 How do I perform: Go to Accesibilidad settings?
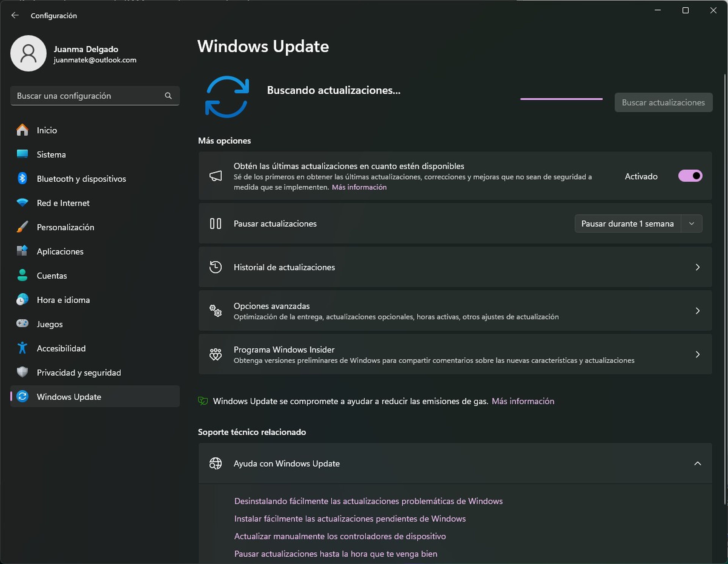coord(95,348)
